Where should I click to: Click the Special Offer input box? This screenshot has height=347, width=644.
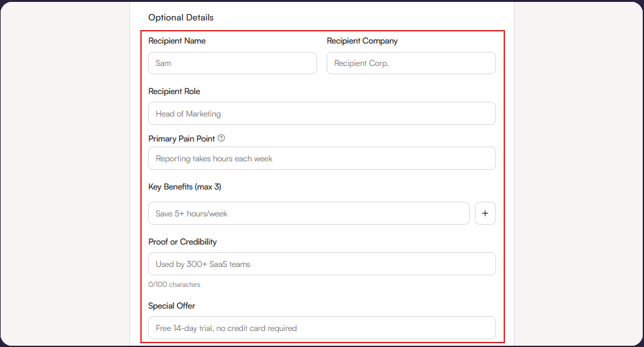click(322, 328)
